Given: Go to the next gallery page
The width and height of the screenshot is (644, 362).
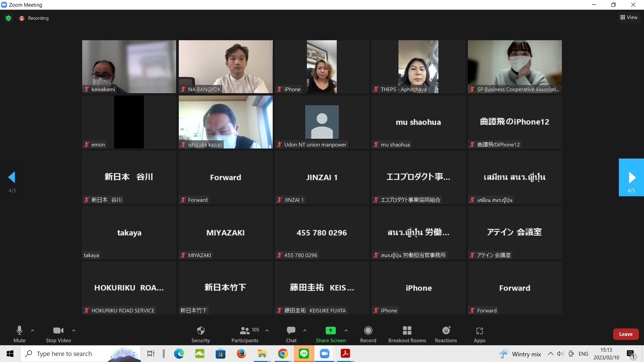Looking at the screenshot, I should (631, 177).
